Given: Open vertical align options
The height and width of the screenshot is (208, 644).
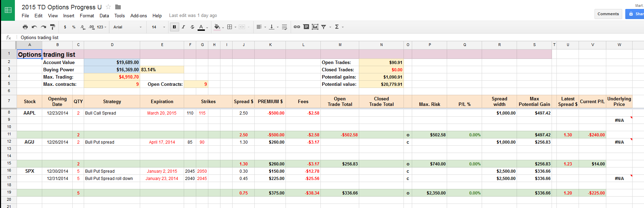Looking at the screenshot, I should click(x=272, y=27).
